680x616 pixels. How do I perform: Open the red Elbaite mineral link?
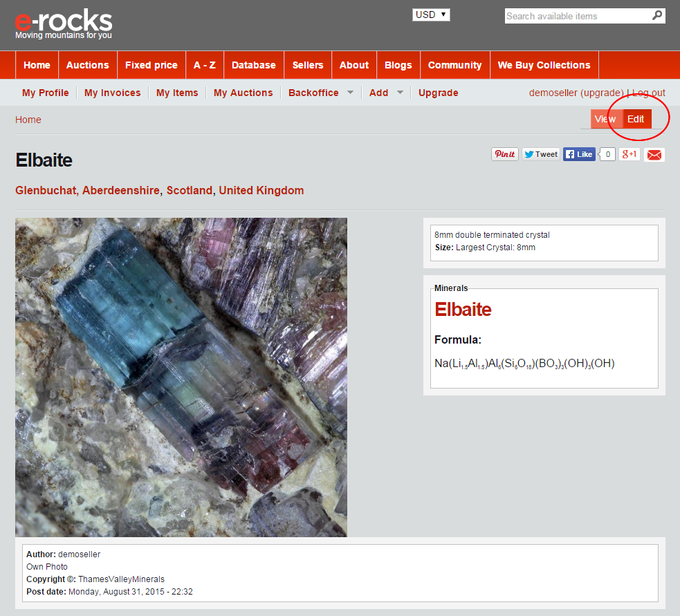pos(463,310)
